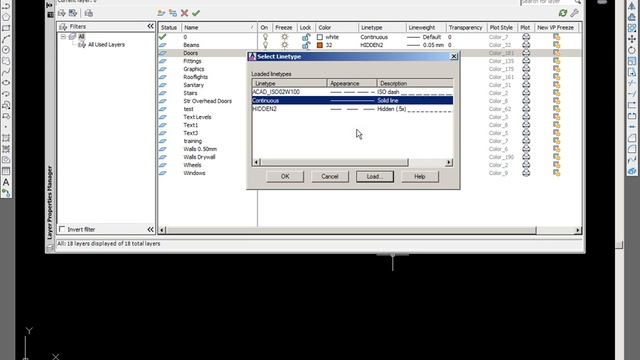
Task: Click the New Group Filter icon
Action: coord(73,13)
